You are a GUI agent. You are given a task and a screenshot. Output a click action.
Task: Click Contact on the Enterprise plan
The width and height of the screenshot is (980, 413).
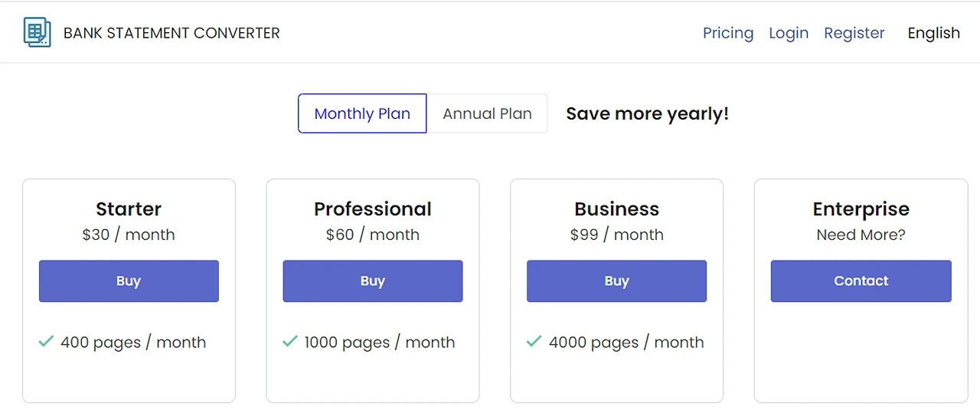(x=861, y=281)
